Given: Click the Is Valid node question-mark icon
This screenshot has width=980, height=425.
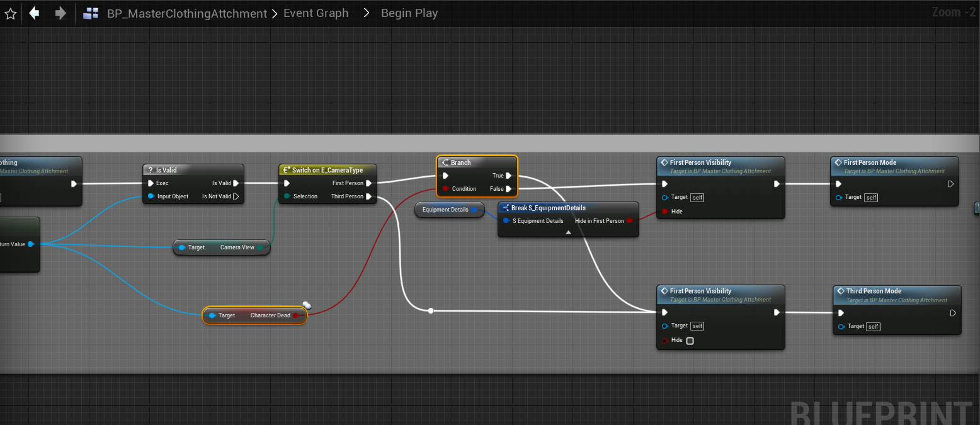Looking at the screenshot, I should tap(150, 170).
